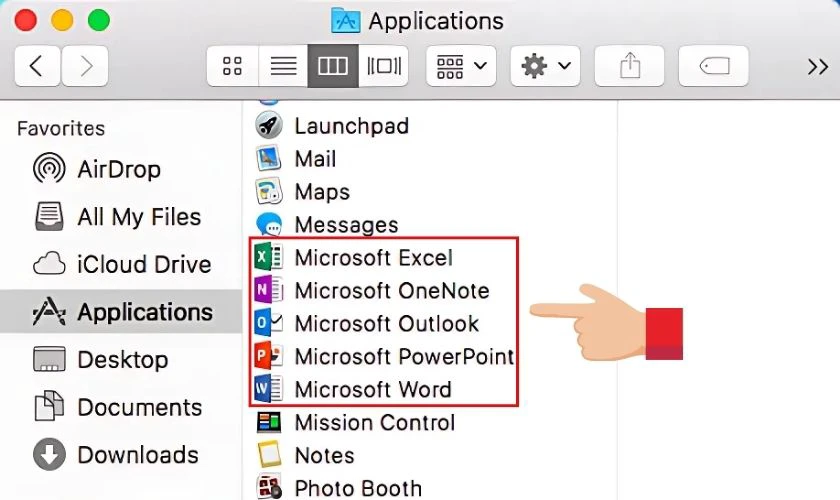Image resolution: width=840 pixels, height=500 pixels.
Task: Click the Back navigation arrow
Action: tap(37, 67)
